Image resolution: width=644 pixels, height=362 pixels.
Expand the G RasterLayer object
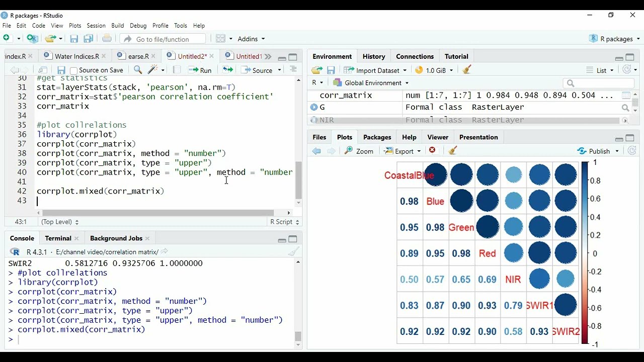[314, 107]
